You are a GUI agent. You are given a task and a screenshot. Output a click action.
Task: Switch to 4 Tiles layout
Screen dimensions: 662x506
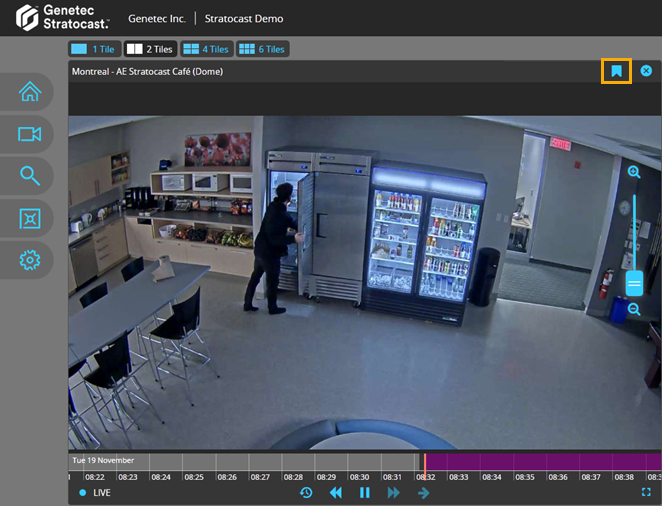pos(206,49)
